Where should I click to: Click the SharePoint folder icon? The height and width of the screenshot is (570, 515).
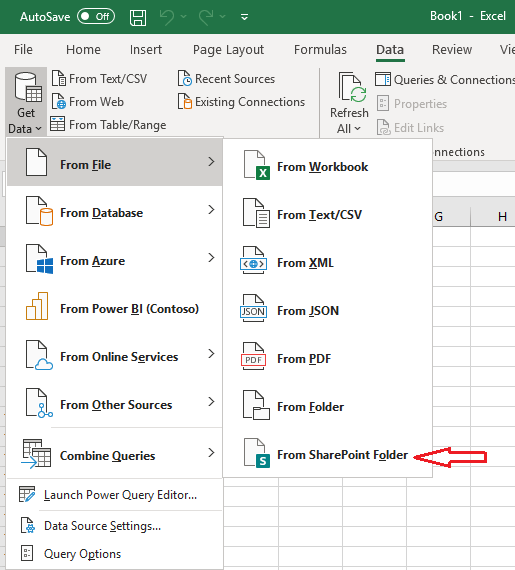(257, 453)
